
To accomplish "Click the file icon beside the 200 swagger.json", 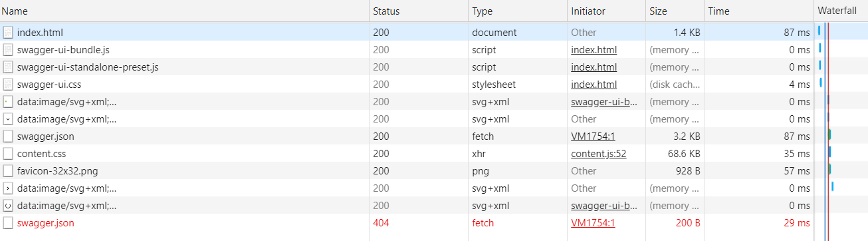I will (8, 136).
